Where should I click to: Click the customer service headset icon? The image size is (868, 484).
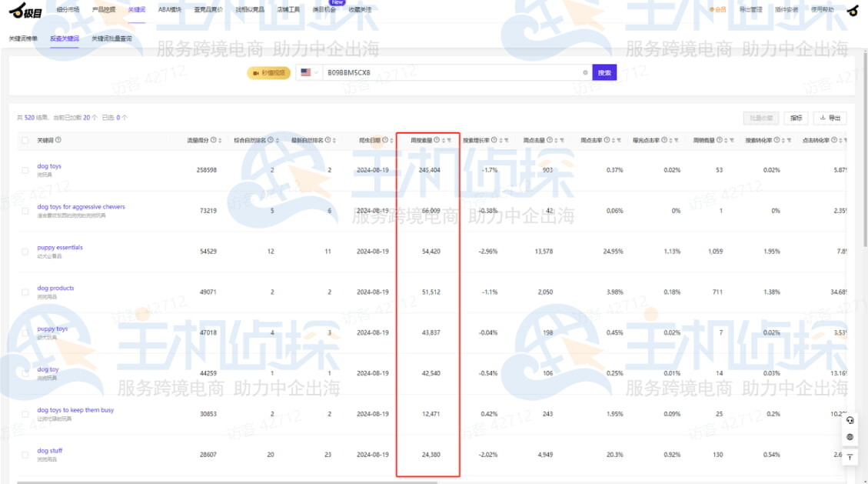850,420
